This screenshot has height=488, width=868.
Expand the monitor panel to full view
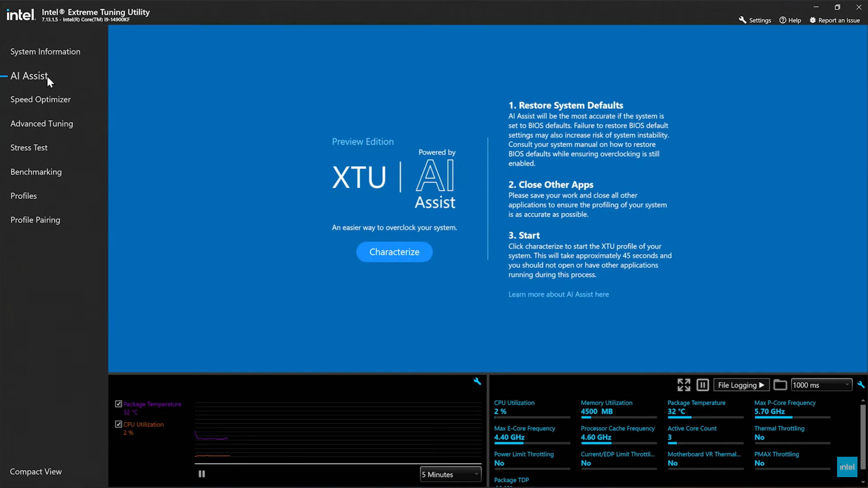tap(684, 385)
